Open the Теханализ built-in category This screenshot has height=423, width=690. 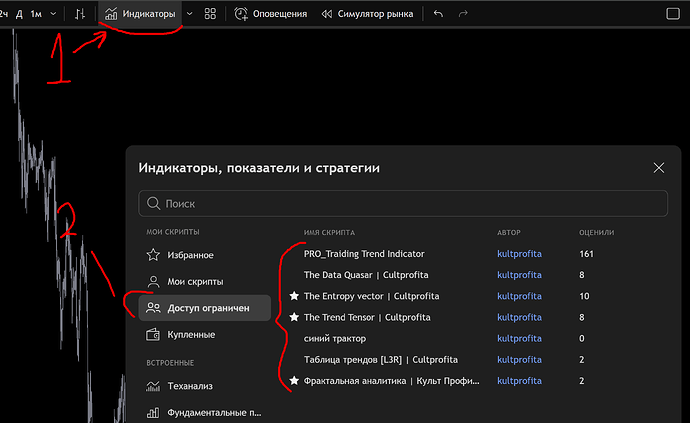(x=190, y=386)
